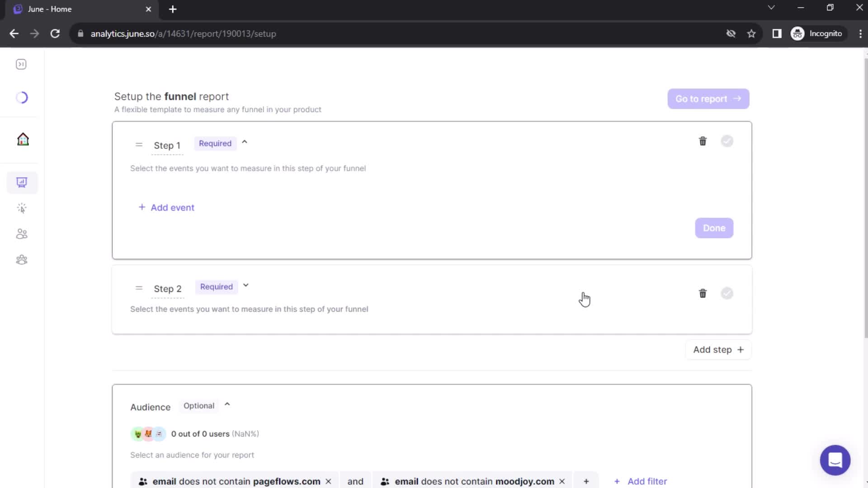
Task: Collapse the Audience optional section
Action: point(227,405)
